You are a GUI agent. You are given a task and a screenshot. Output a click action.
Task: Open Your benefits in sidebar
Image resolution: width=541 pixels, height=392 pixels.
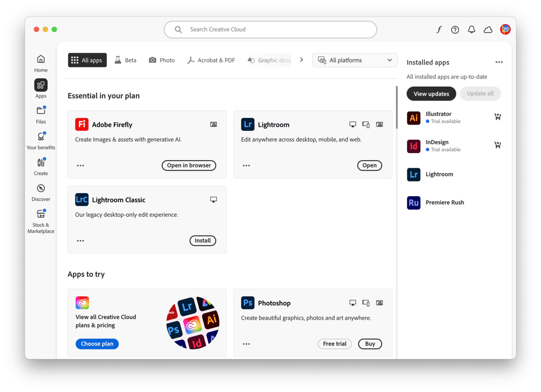tap(41, 141)
